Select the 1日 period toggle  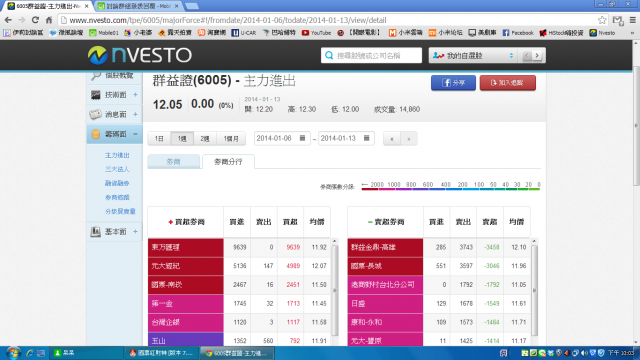(159, 139)
